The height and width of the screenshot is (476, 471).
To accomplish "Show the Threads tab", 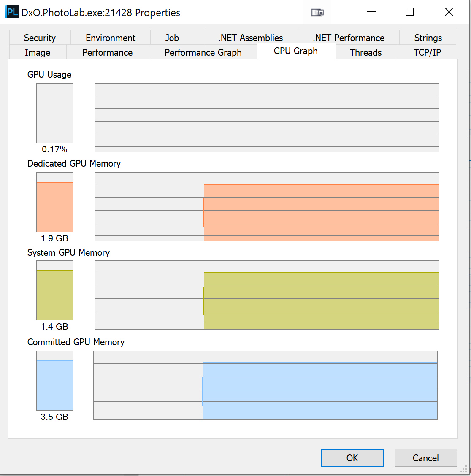I will pyautogui.click(x=365, y=52).
